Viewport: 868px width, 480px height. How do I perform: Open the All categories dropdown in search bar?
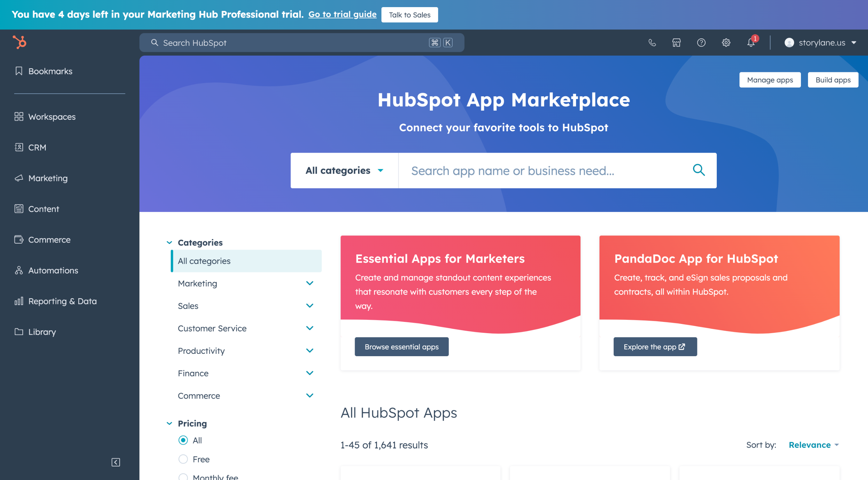(344, 170)
